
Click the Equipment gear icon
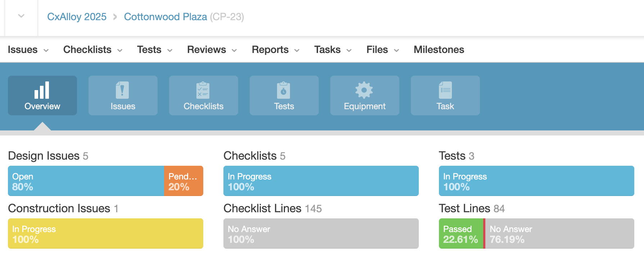364,90
